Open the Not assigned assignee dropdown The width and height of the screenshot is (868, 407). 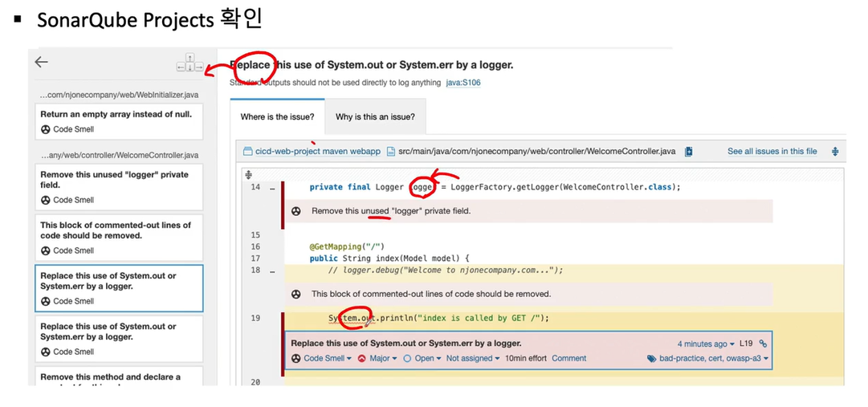[473, 358]
